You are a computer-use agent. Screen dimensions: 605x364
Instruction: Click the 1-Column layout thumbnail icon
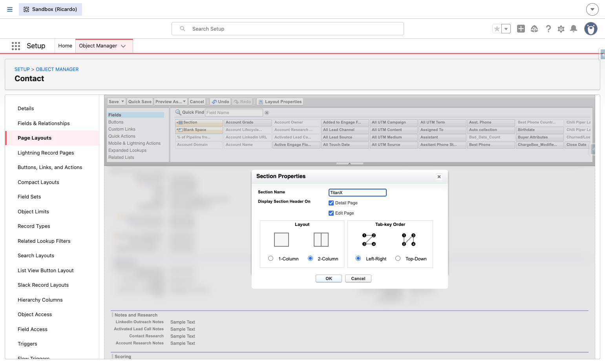click(x=281, y=240)
